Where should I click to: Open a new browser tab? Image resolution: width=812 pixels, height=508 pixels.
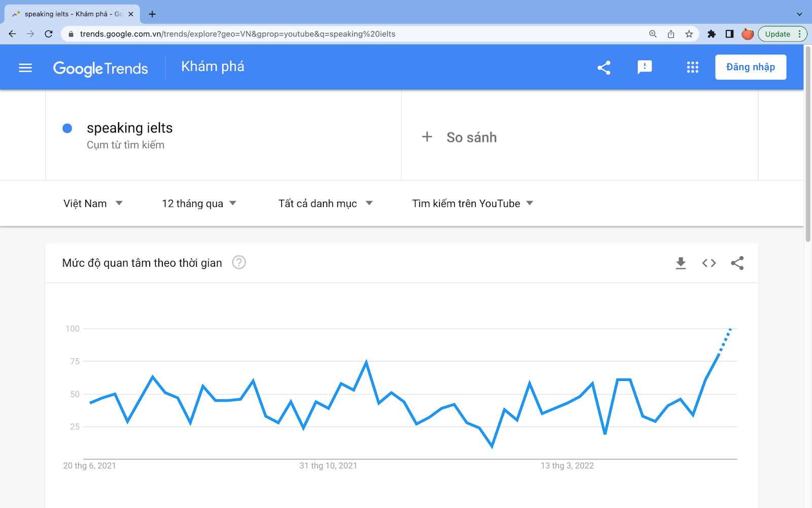152,14
